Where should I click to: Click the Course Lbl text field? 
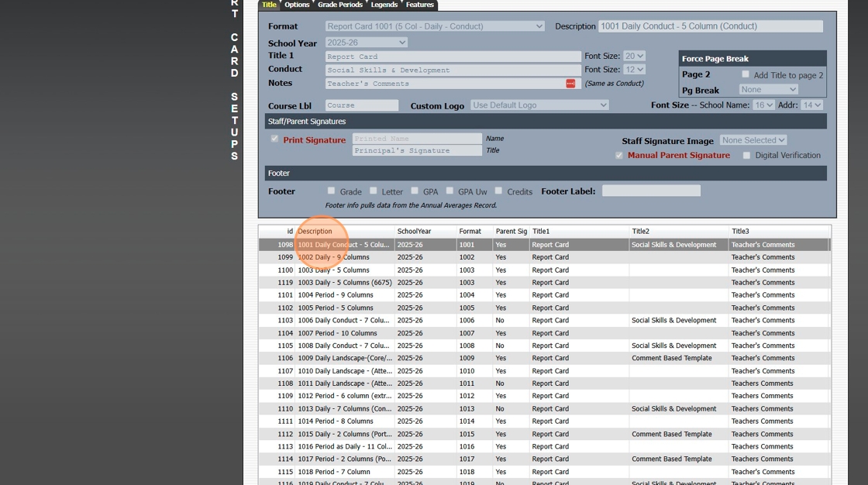(362, 105)
